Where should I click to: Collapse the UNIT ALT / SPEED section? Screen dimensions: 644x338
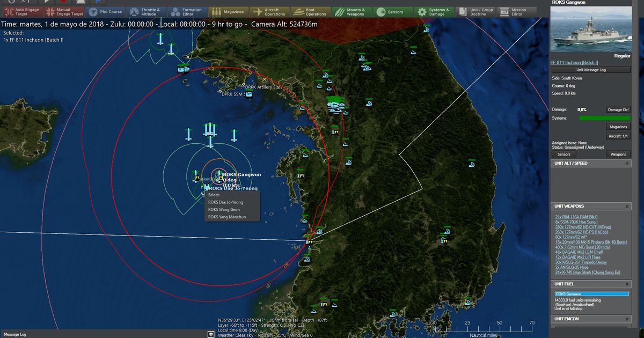[628, 163]
